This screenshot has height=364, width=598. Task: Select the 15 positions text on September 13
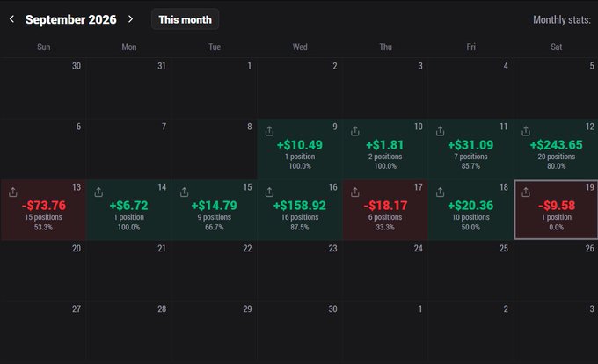point(43,217)
